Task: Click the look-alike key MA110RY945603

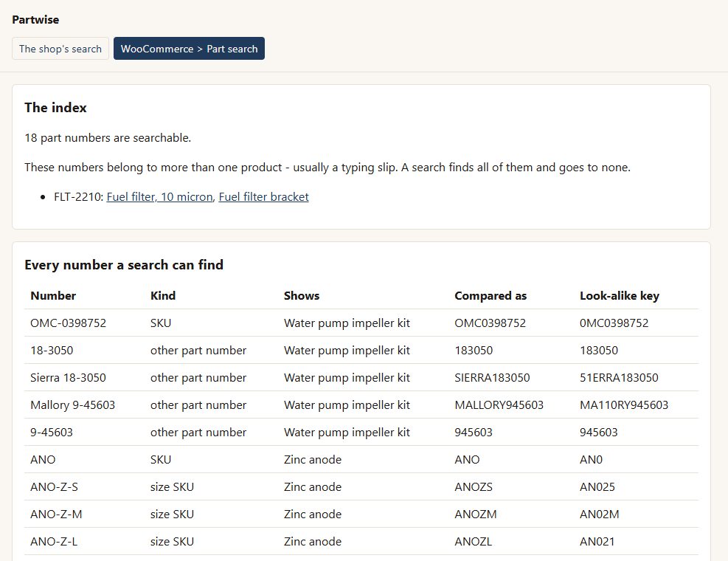Action: coord(624,405)
